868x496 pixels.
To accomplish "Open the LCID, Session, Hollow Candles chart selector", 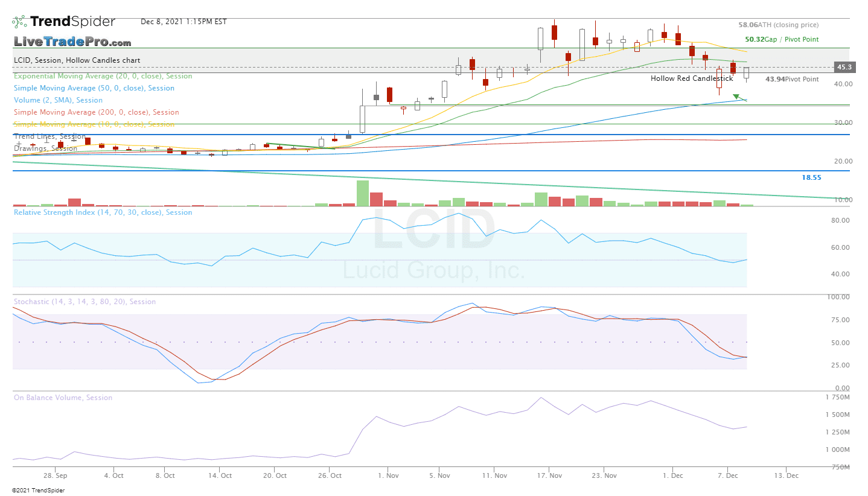I will pos(75,60).
